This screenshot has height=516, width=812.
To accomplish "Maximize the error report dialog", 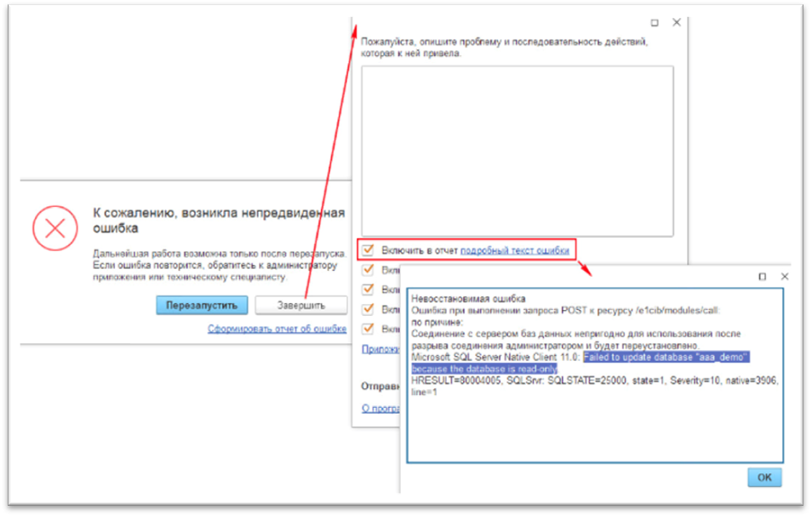I will coord(655,23).
